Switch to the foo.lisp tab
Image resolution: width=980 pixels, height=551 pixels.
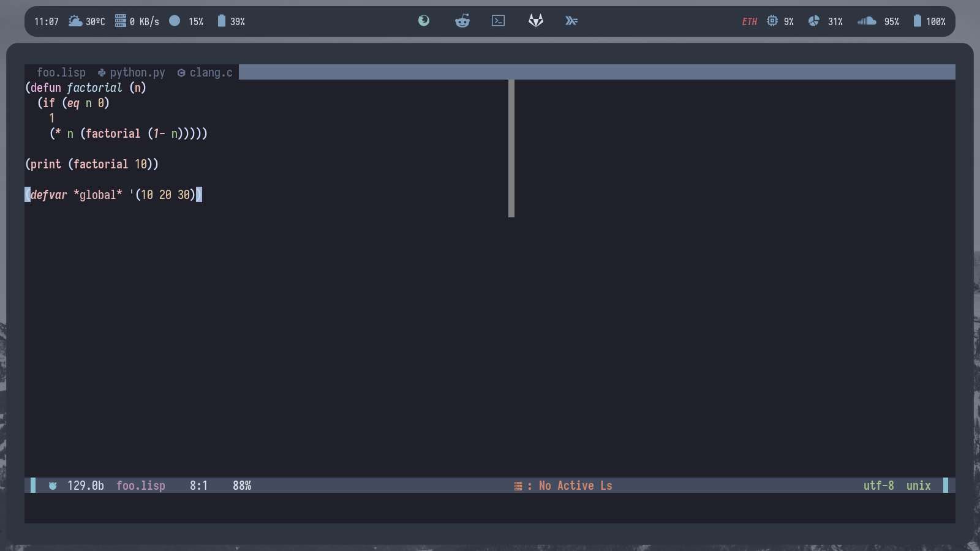(x=61, y=72)
